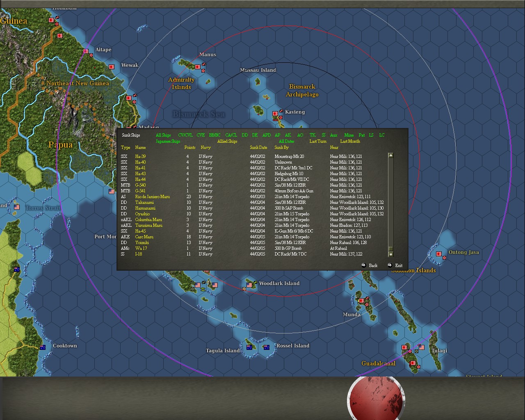Open ship entry I-18
Viewport: 525px width, 420px height.
click(x=138, y=254)
